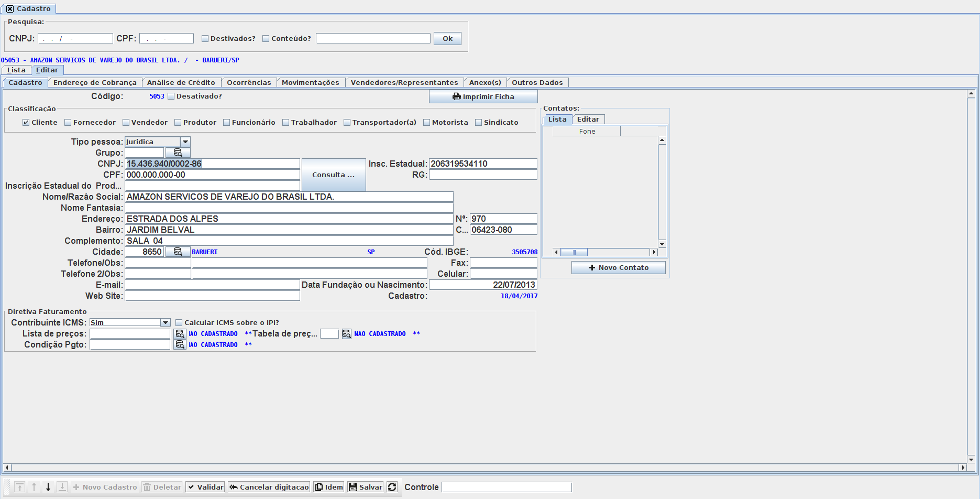Open the Análise de Crédito tab
Screen dimensions: 980x499
click(181, 82)
